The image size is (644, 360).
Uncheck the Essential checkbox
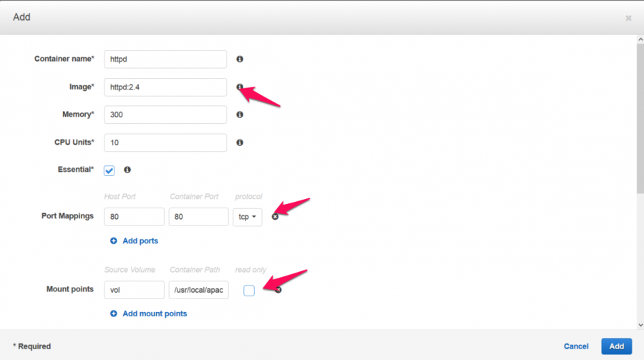(109, 170)
